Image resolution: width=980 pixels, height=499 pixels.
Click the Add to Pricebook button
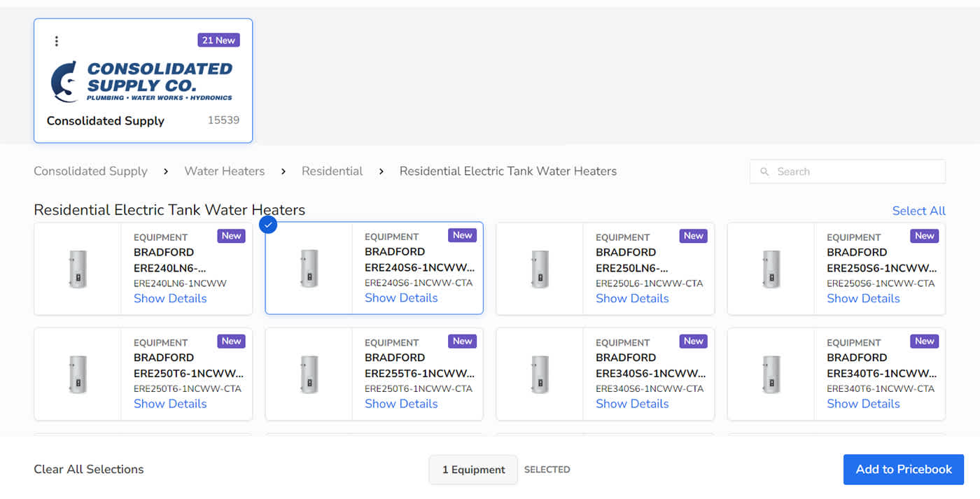coord(903,470)
